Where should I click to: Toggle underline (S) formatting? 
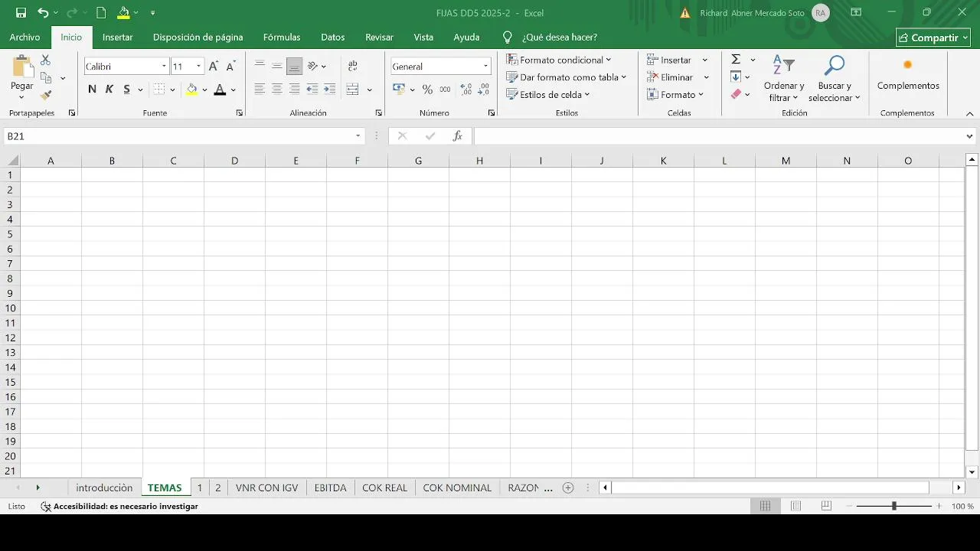pyautogui.click(x=126, y=90)
